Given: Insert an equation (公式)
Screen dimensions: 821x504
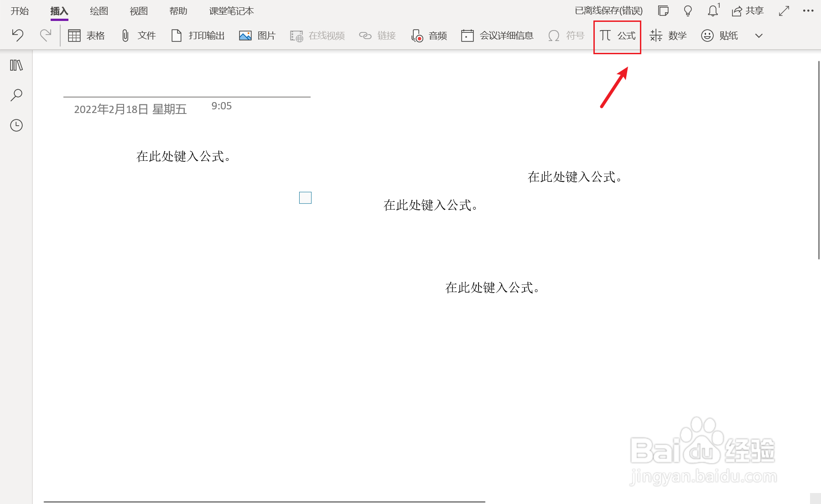Looking at the screenshot, I should coord(618,36).
